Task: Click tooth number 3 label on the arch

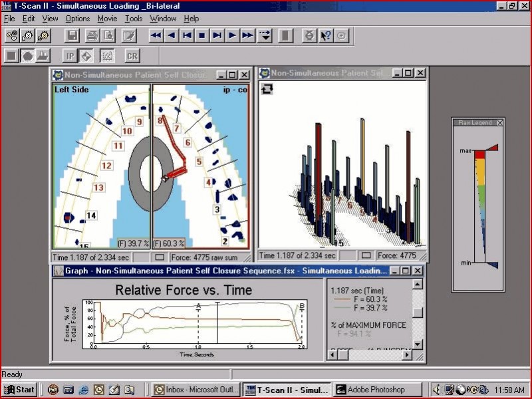Action: click(217, 209)
